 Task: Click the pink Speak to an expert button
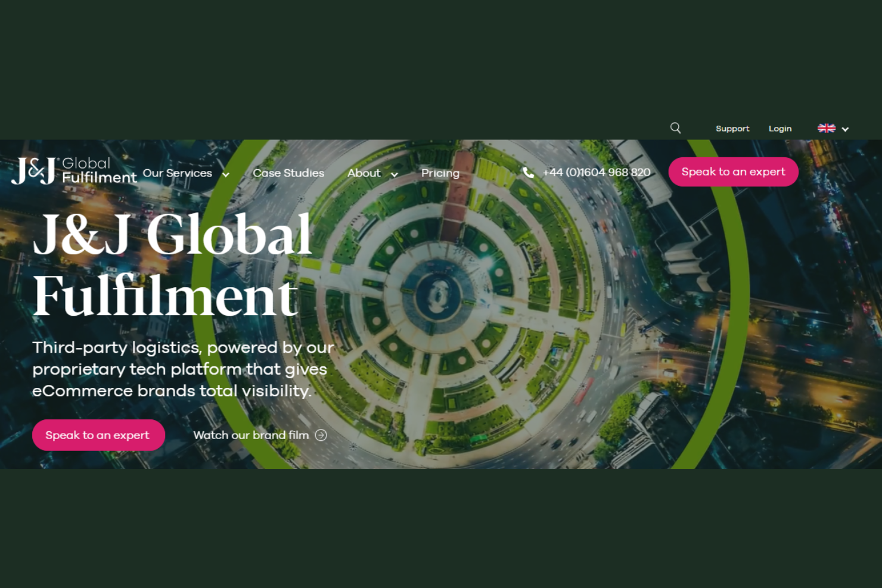tap(733, 172)
